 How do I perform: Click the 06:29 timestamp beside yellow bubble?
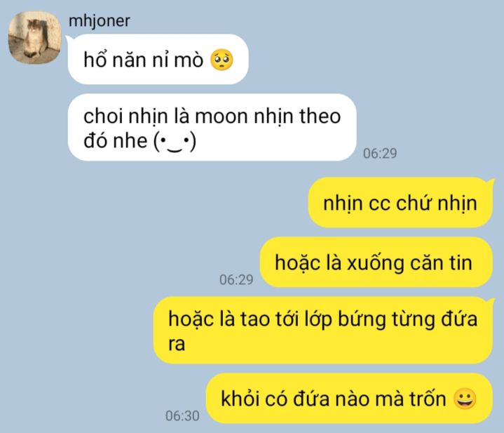pyautogui.click(x=236, y=279)
